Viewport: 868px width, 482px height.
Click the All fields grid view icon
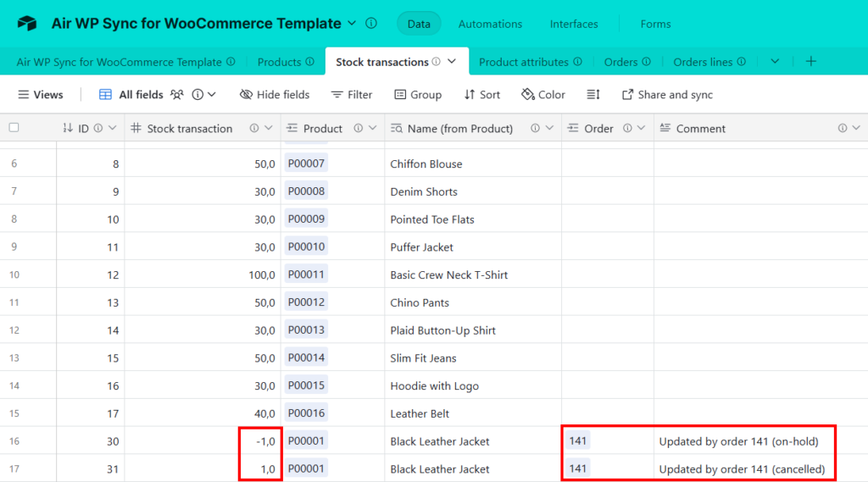(105, 95)
